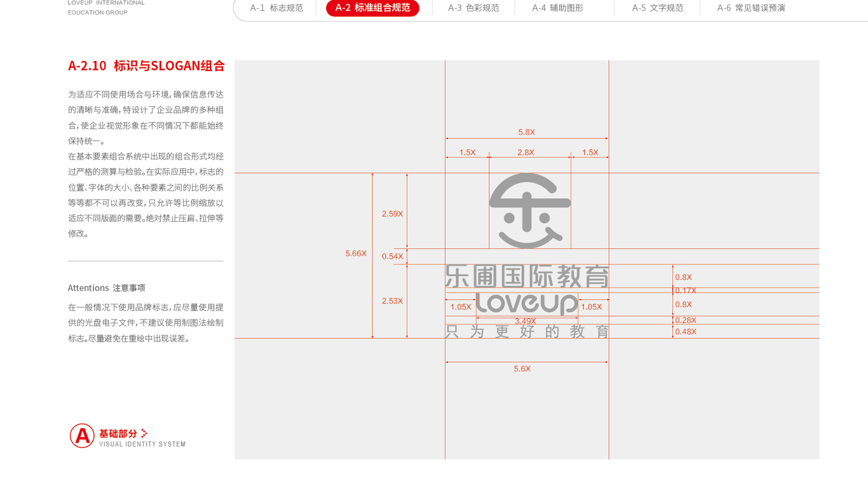Click the paragraph beginning 为适应不同使用场合与环境
This screenshot has height=488, width=868.
pos(146,118)
